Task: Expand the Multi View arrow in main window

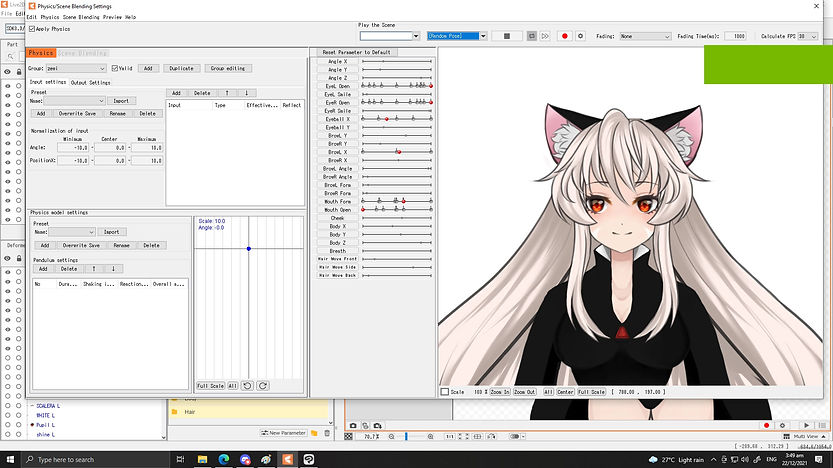Action: pyautogui.click(x=823, y=437)
